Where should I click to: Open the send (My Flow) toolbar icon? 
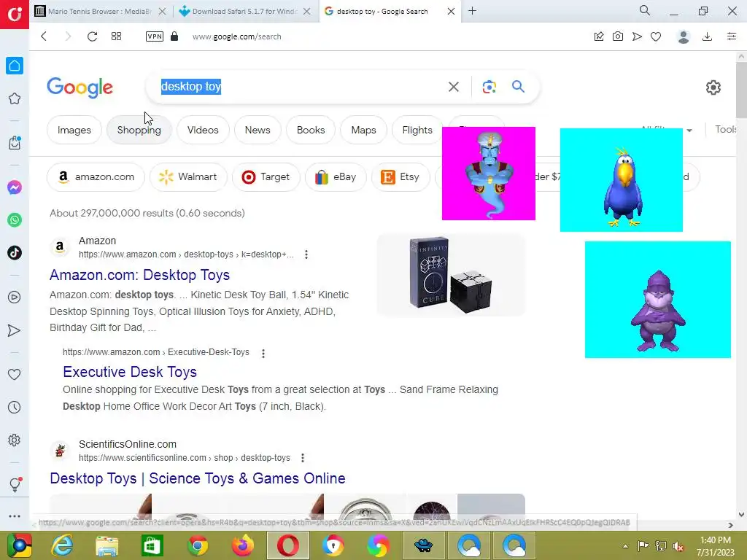(x=637, y=36)
